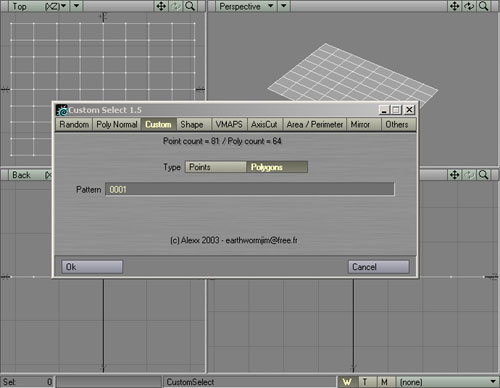Click the lower-right viewport move icon

click(x=455, y=175)
